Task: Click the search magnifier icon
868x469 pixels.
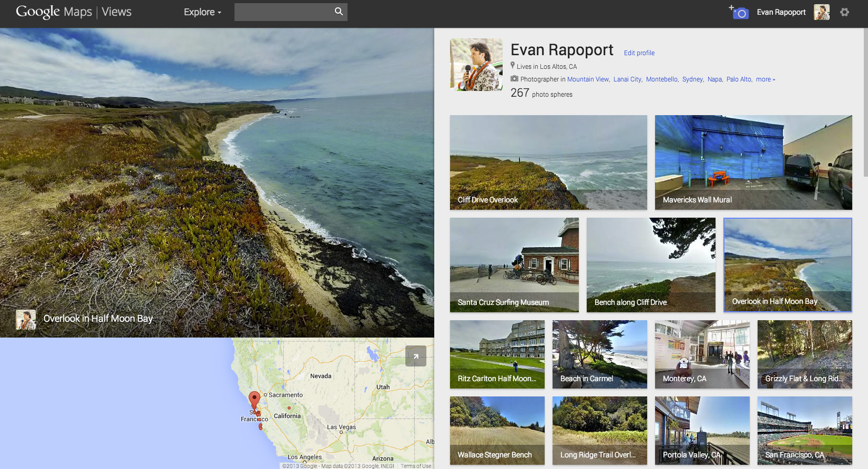Action: (339, 12)
